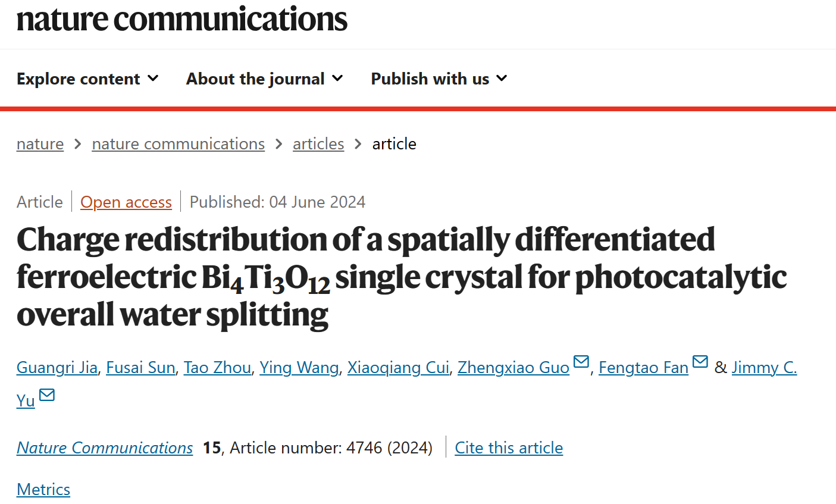Click the email icon beside Zhengxiao Guo
The width and height of the screenshot is (836, 504).
(x=581, y=362)
